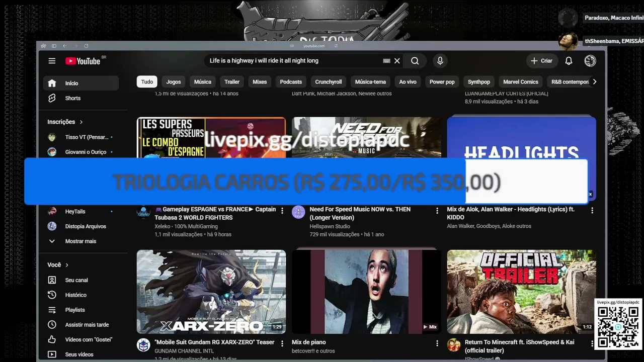644x362 pixels.
Task: Open the Criar upload menu
Action: point(541,61)
